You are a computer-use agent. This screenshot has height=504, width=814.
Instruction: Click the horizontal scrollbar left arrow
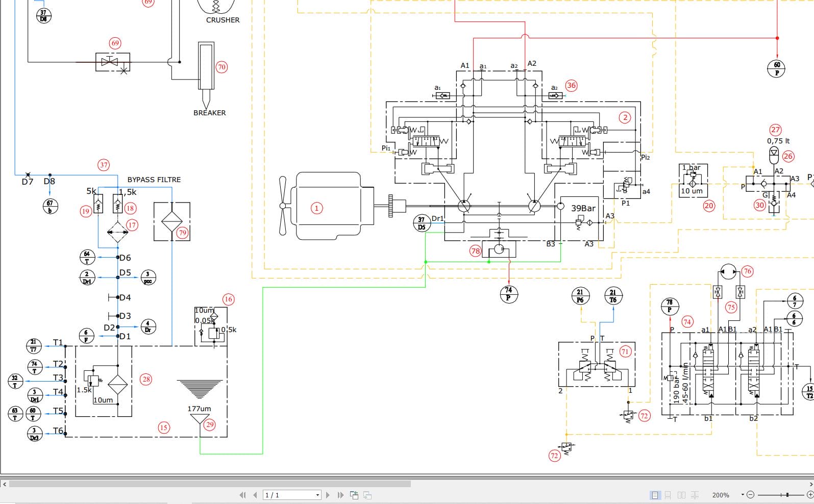(x=5, y=484)
